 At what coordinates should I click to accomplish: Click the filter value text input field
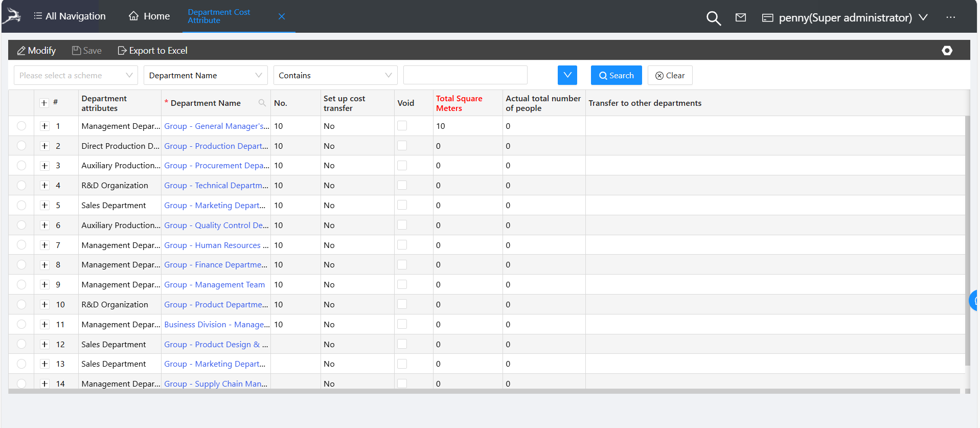pos(465,75)
